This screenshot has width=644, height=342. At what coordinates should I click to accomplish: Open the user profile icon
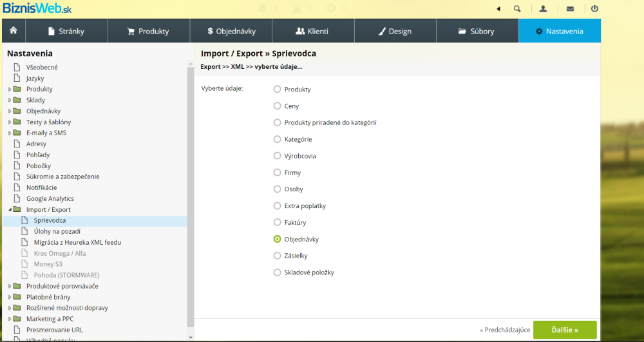pos(543,8)
